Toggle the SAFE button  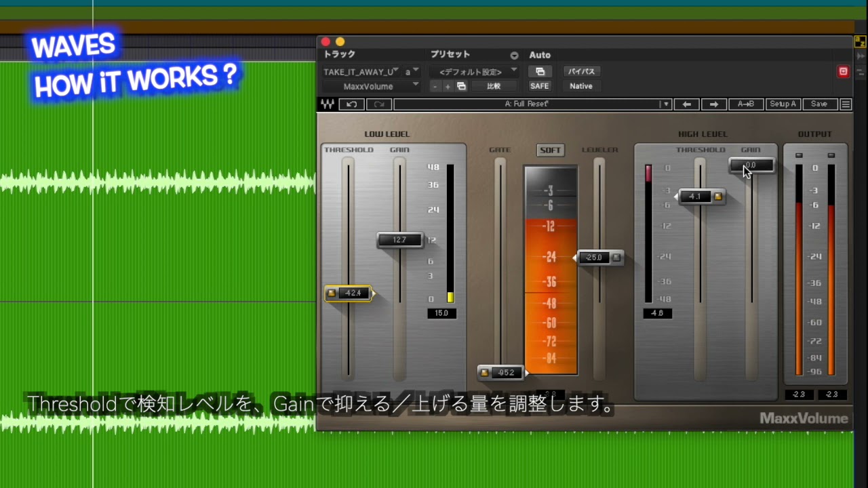(x=539, y=85)
